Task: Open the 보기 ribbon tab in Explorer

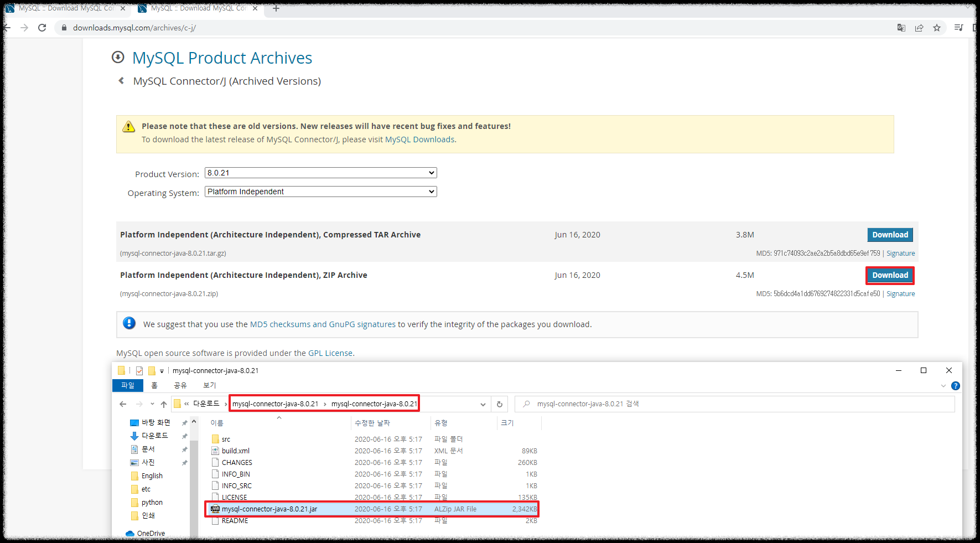Action: [x=210, y=385]
